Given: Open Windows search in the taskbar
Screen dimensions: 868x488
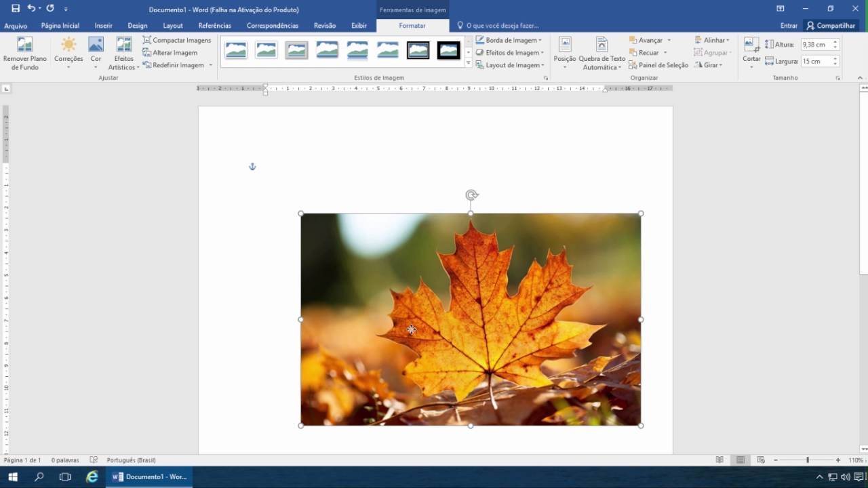Looking at the screenshot, I should point(39,476).
